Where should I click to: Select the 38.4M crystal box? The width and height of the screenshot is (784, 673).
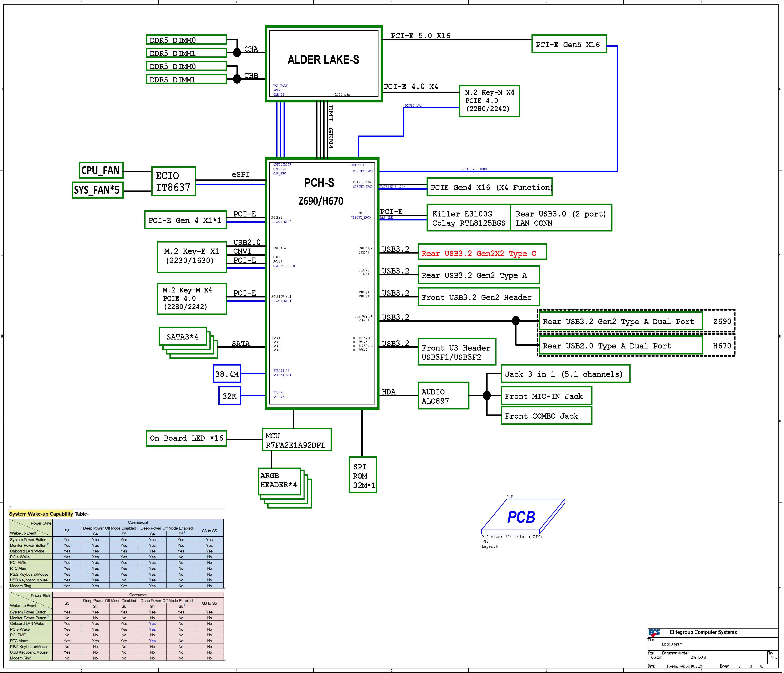227,374
